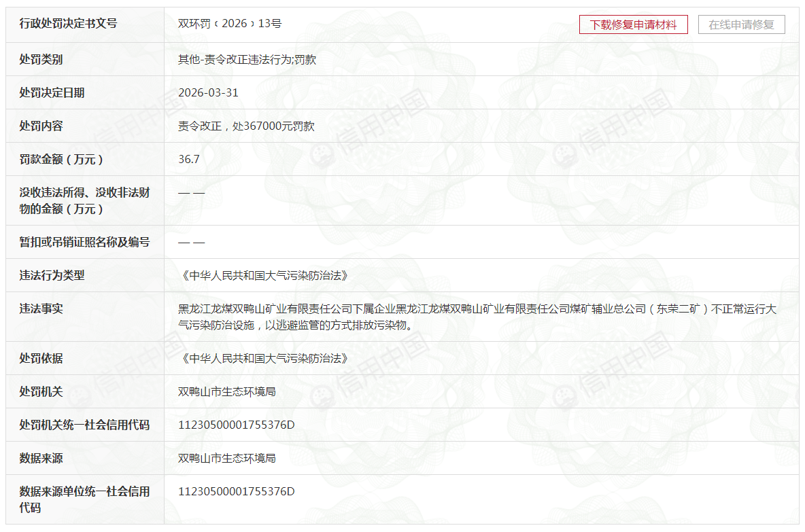This screenshot has width=805, height=532.
Task: Click the 违法事实 row label
Action: point(41,308)
